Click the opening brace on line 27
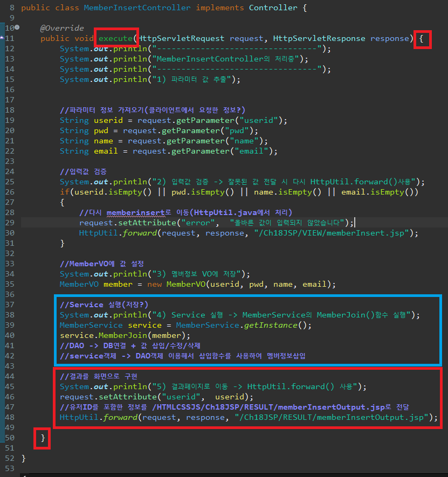This screenshot has height=477, width=448. coord(62,202)
